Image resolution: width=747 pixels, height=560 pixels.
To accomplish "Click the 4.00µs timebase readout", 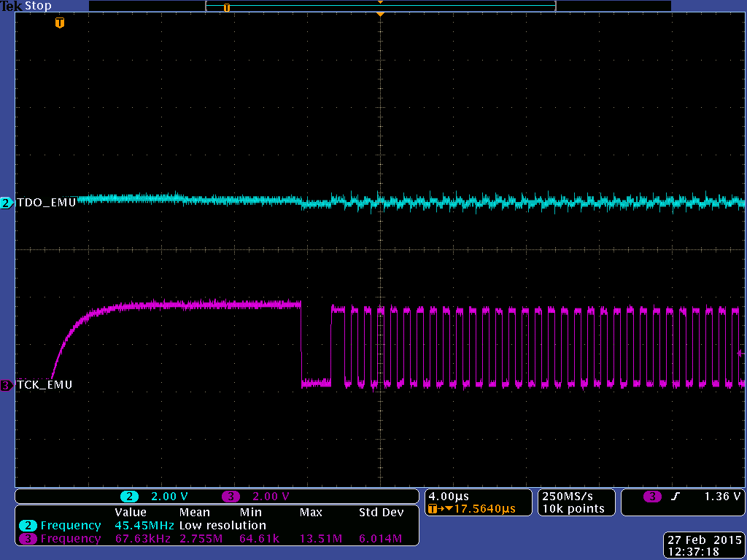I will tap(449, 497).
